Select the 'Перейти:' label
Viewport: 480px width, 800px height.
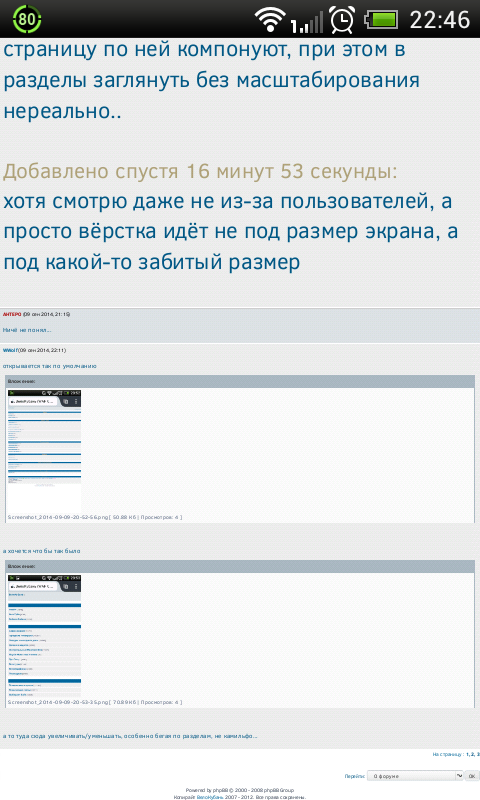[x=355, y=777]
